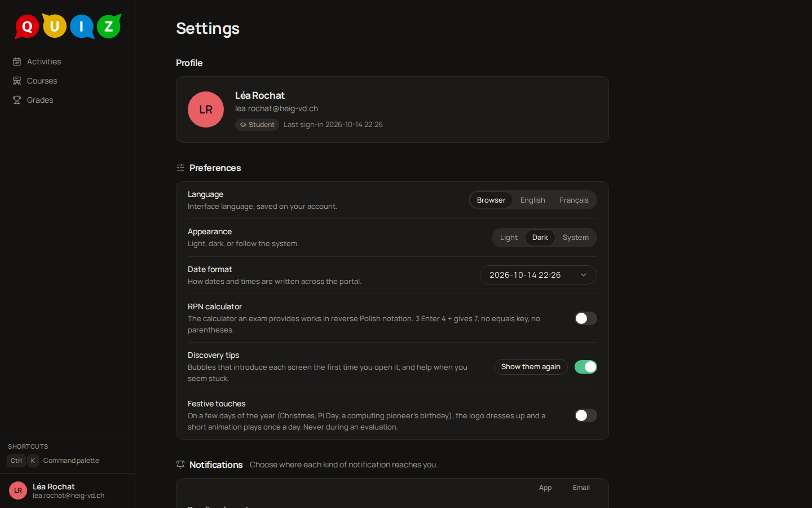Click the Preferences sliders icon

point(180,168)
